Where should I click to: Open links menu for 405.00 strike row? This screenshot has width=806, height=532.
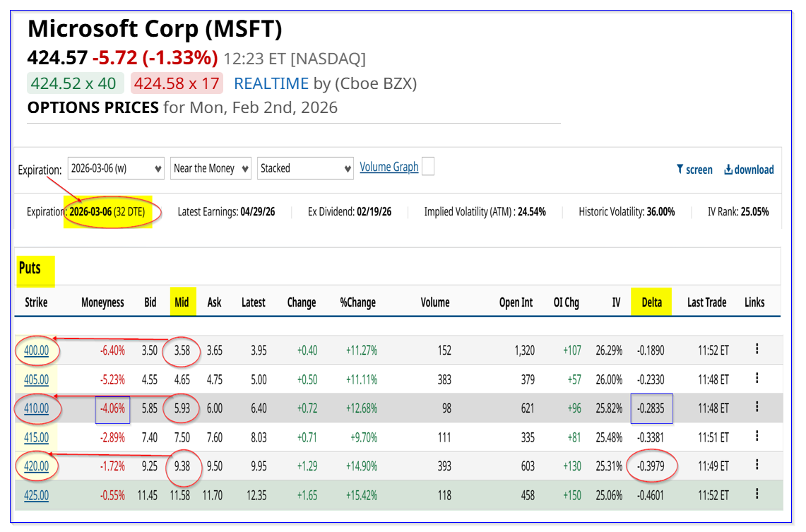point(757,379)
